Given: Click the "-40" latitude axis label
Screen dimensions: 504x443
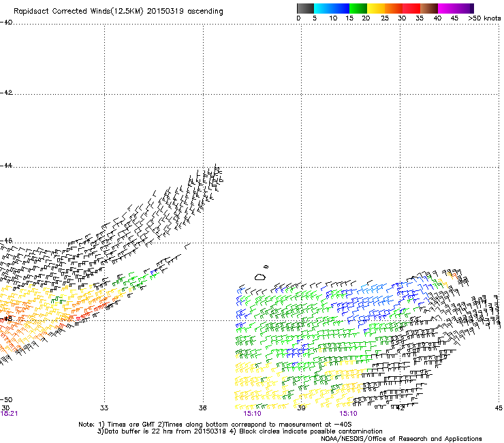Looking at the screenshot, I should point(6,22).
